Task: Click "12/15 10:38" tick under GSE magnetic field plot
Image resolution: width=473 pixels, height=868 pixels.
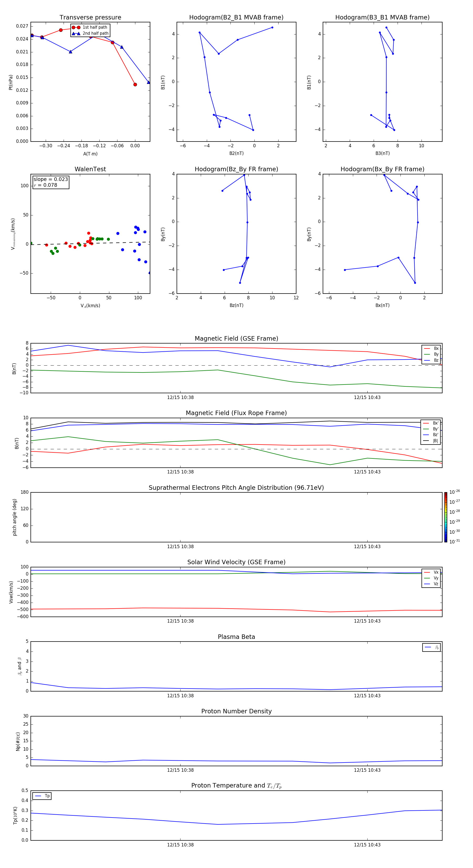Action: 181,397
